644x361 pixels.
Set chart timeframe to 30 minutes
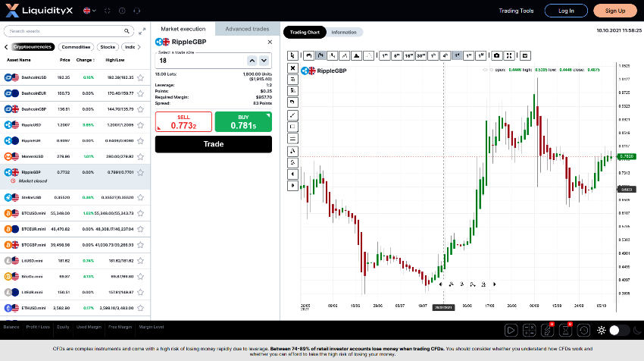coord(420,55)
